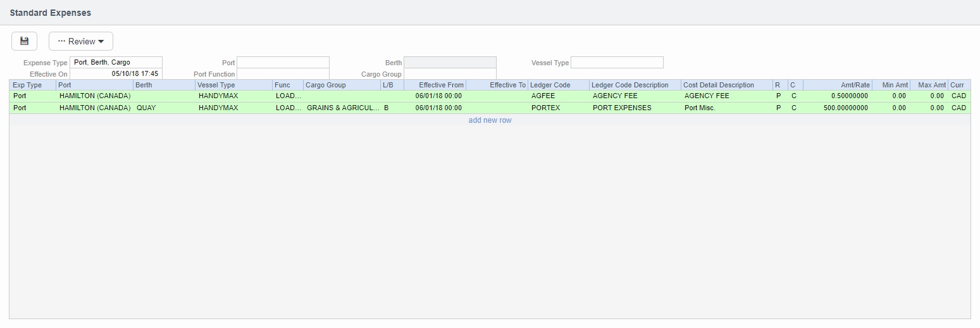This screenshot has width=980, height=328.
Task: Click the Vessel Type filter field
Action: [617, 63]
